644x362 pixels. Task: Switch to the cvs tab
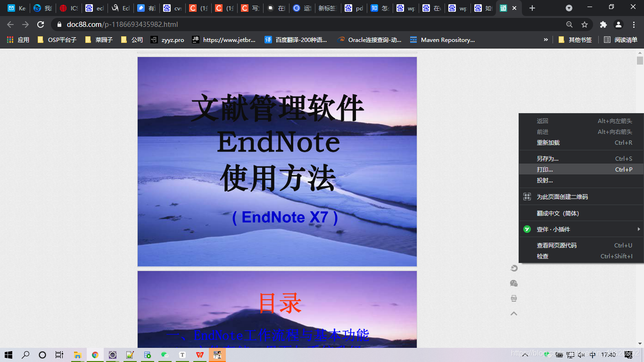tap(172, 8)
